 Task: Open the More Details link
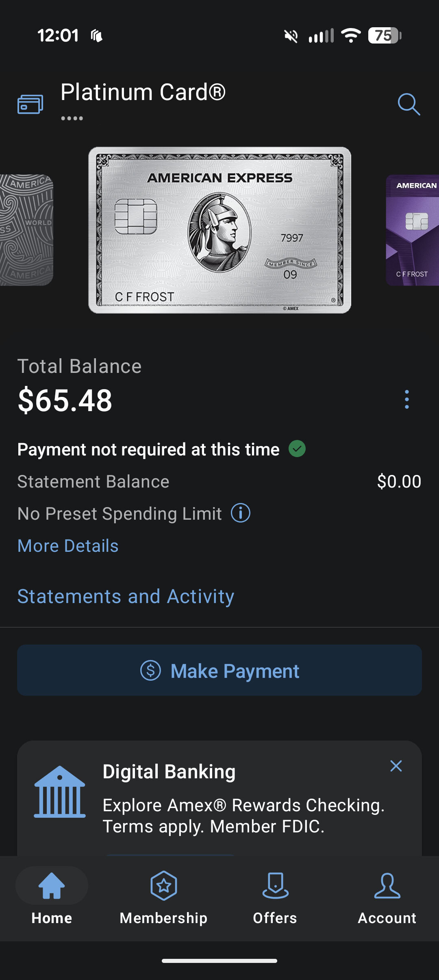pyautogui.click(x=68, y=546)
